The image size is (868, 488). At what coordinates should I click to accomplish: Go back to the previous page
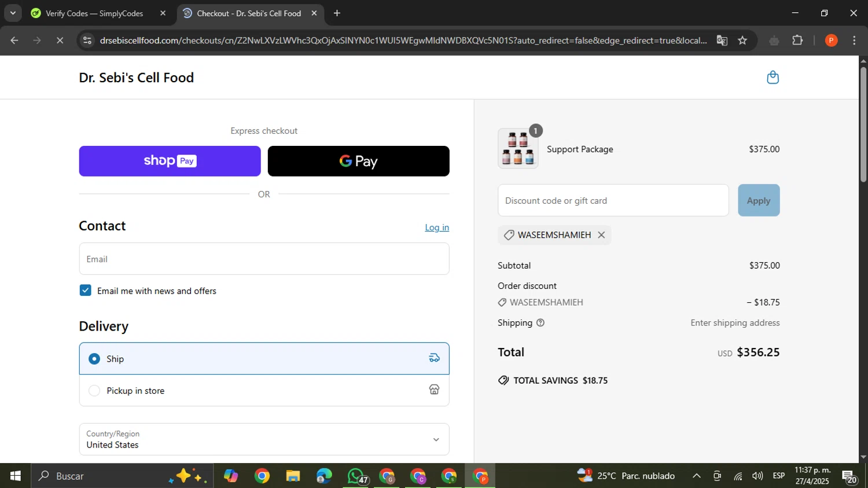coord(14,41)
